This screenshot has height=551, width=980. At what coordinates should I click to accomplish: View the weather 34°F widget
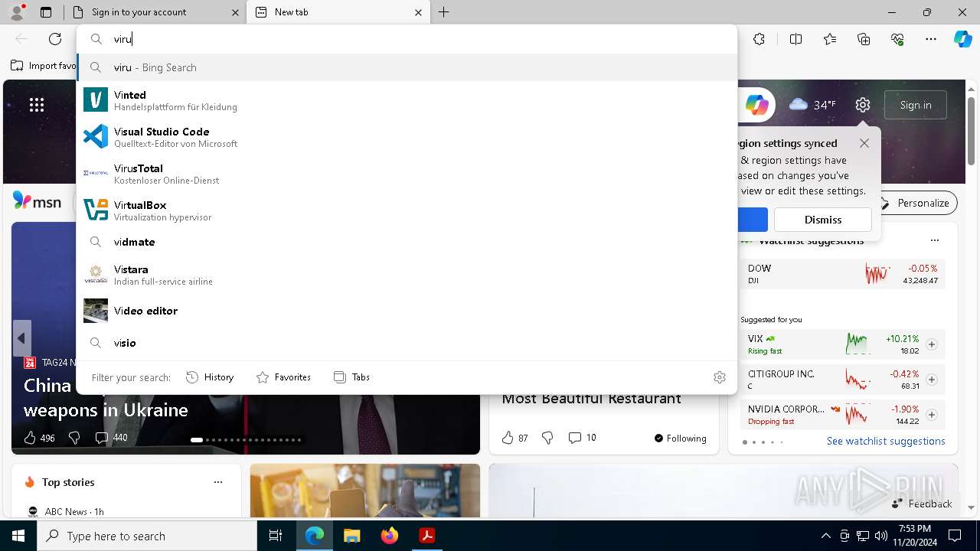(x=812, y=105)
